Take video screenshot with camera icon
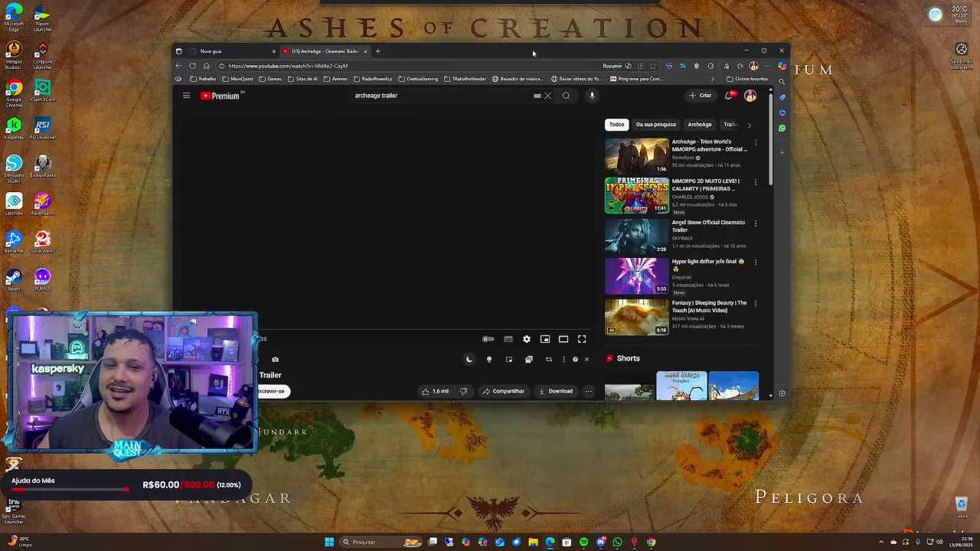The image size is (980, 551). coord(276,360)
